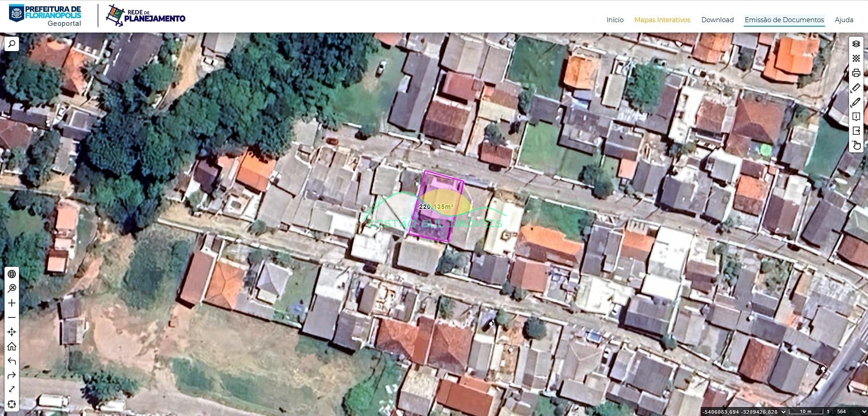Screen dimensions: 868x416
Task: Expand the coordinates format dropdown
Action: pyautogui.click(x=783, y=411)
